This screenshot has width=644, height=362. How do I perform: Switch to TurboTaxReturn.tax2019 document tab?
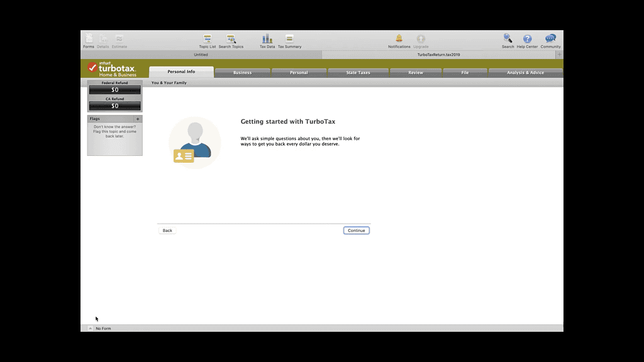point(438,55)
